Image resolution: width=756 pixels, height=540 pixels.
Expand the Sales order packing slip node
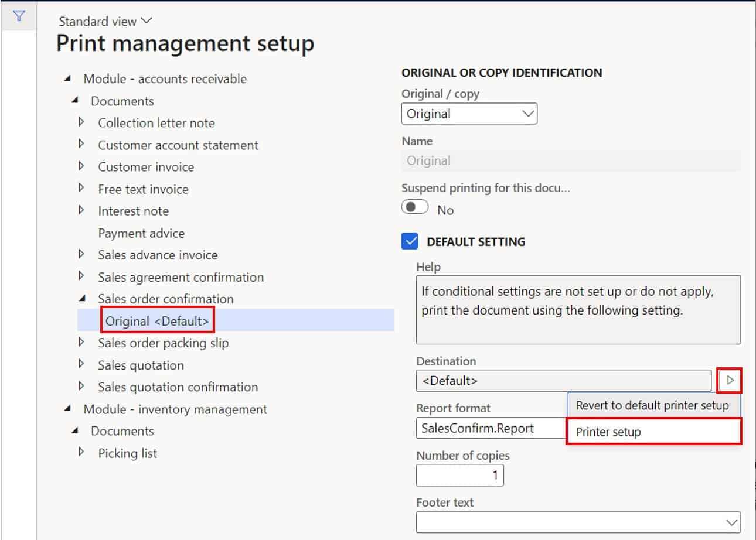point(81,343)
